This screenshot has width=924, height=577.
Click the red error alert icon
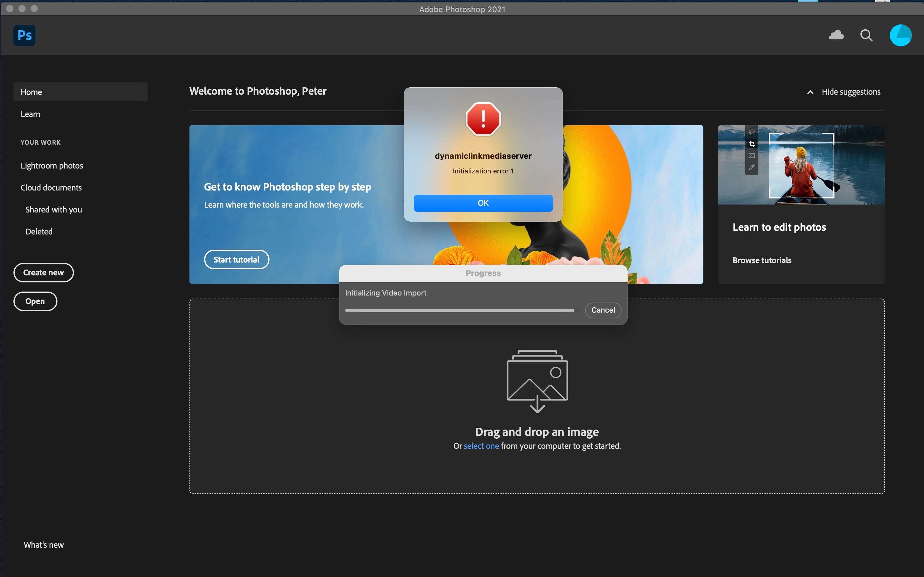coord(483,119)
